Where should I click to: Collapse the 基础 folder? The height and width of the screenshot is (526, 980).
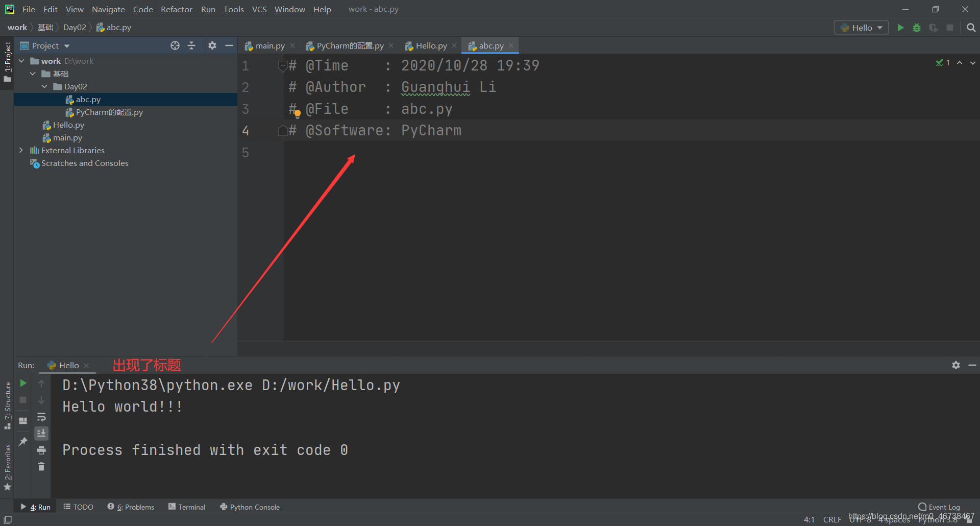(33, 74)
